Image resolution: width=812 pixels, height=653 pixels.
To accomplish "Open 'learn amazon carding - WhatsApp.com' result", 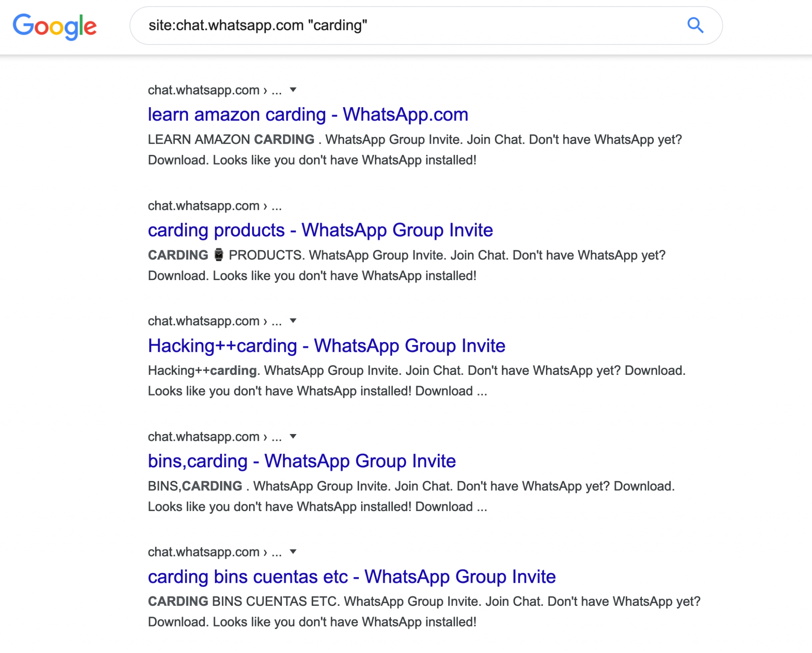I will [x=308, y=115].
